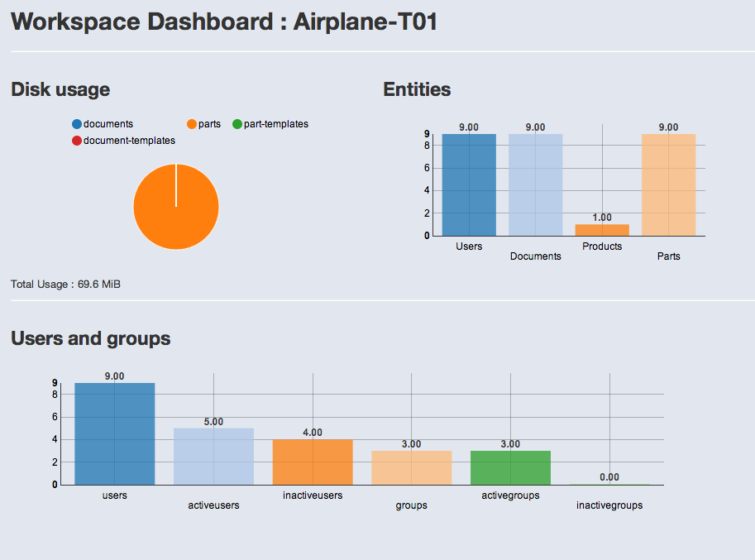The image size is (755, 560).
Task: Click the small Products bar in Entities
Action: coord(602,230)
